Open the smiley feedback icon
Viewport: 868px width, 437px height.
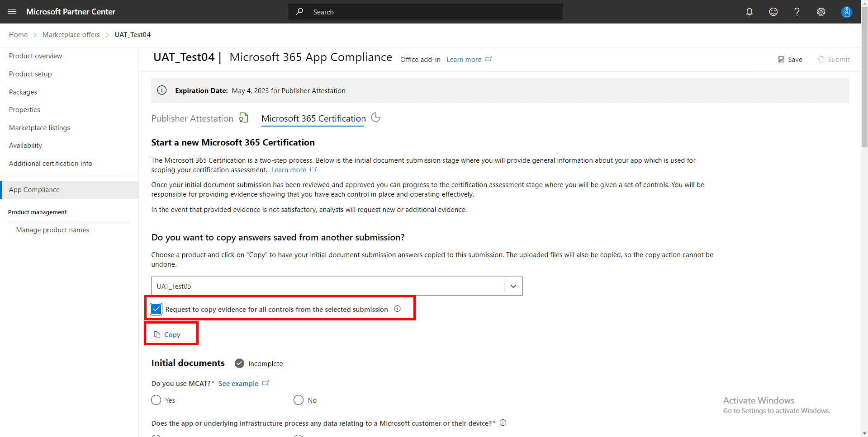pyautogui.click(x=773, y=12)
